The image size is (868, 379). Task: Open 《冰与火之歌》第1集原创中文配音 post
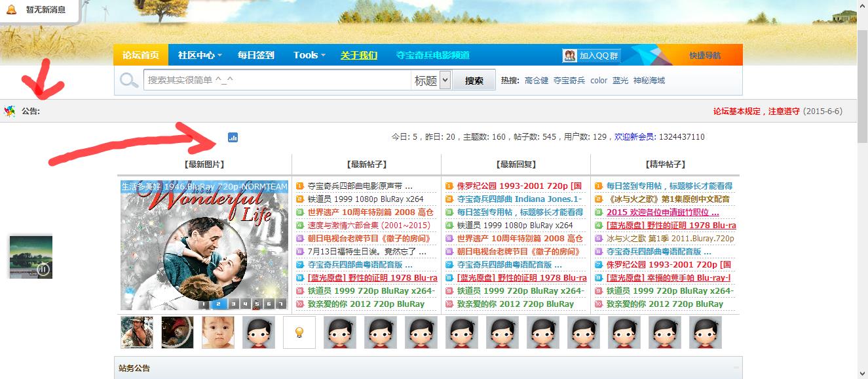(668, 199)
